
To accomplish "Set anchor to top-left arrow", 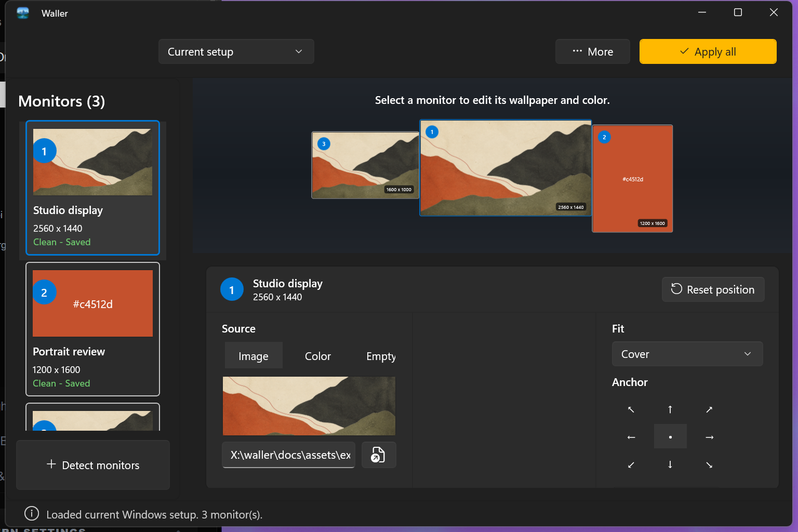I will click(631, 409).
